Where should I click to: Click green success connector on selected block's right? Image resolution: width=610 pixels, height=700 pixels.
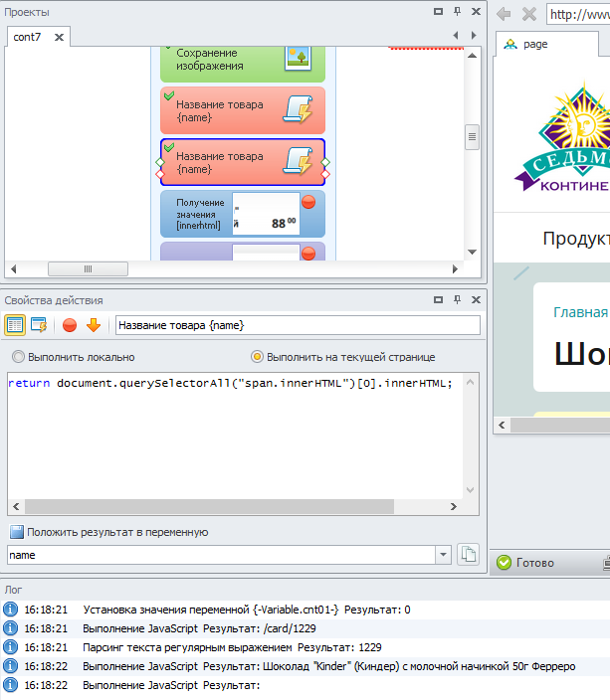(325, 162)
